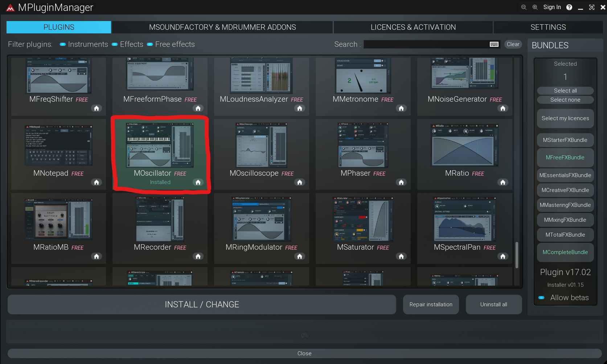Open MLoudnessAnalyzer home page icon
The height and width of the screenshot is (364, 607).
coord(300,108)
